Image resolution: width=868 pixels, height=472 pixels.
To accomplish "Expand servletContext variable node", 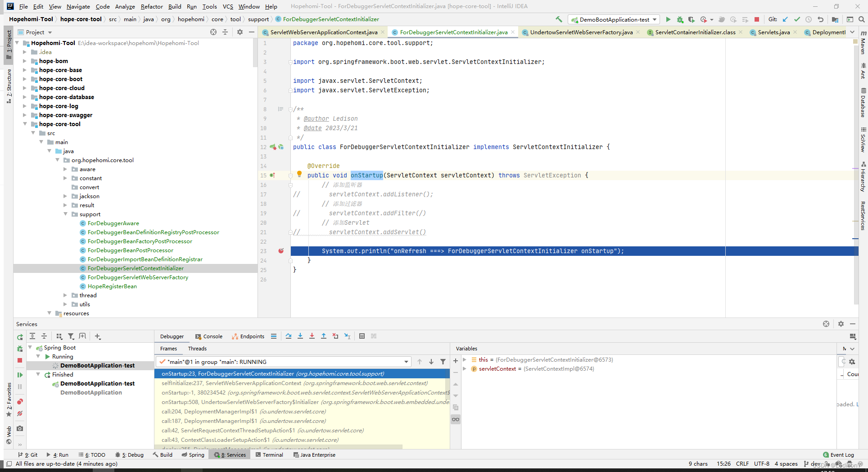I will click(x=465, y=368).
